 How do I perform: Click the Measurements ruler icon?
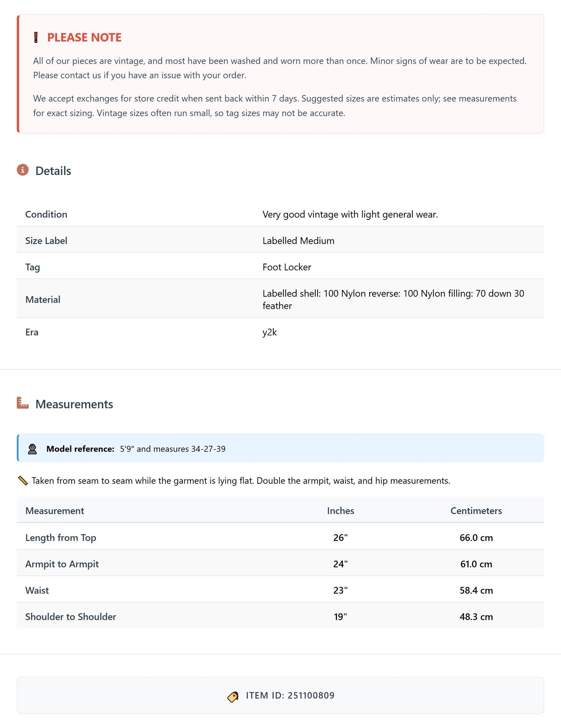(23, 403)
